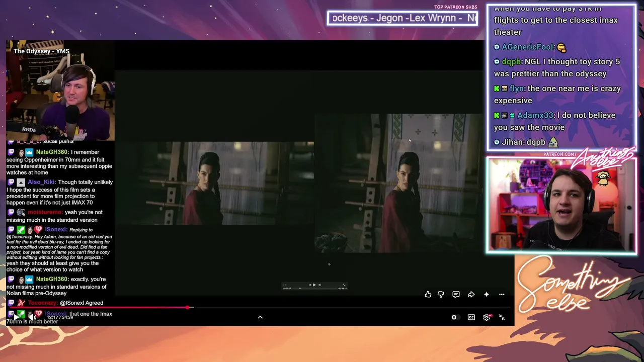Click the Tococrazy username in red
Viewport: 644px width, 362px height.
pyautogui.click(x=43, y=303)
